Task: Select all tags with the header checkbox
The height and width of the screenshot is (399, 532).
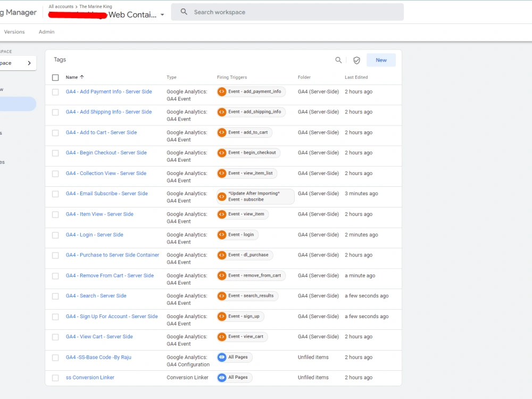Action: 55,77
